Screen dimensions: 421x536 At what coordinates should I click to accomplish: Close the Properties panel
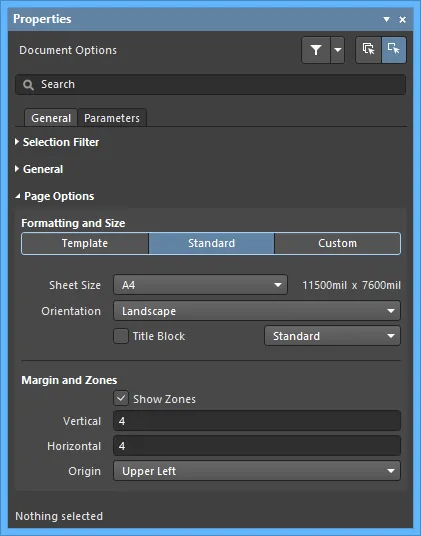(403, 19)
